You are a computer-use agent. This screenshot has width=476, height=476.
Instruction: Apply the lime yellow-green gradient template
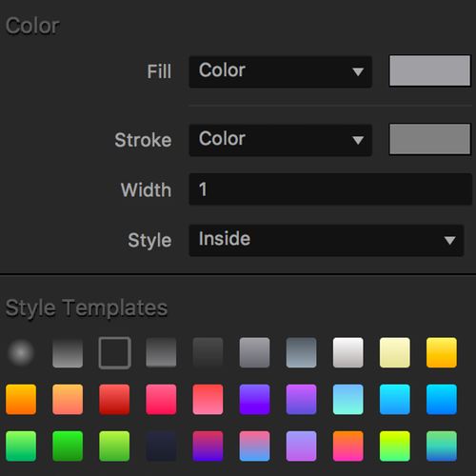point(395,446)
